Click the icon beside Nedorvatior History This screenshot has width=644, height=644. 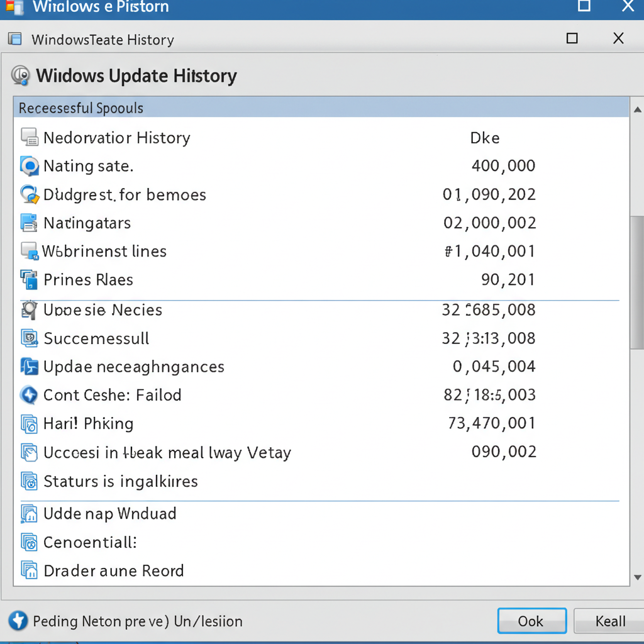(30, 137)
